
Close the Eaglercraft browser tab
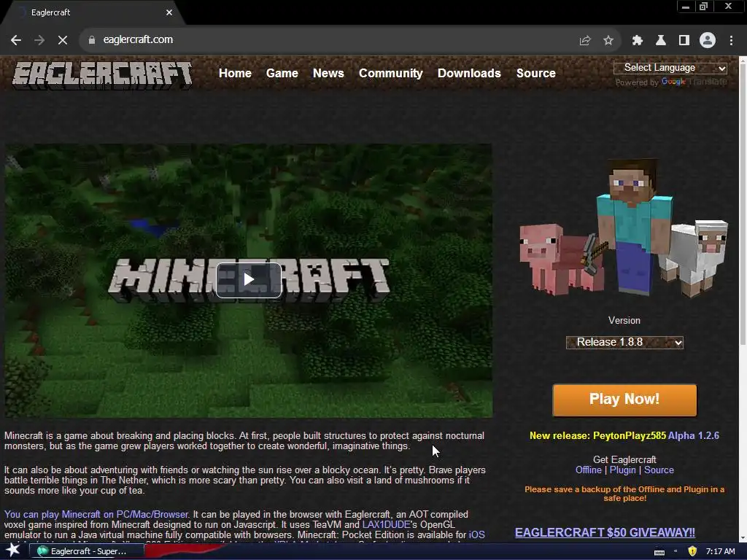169,12
